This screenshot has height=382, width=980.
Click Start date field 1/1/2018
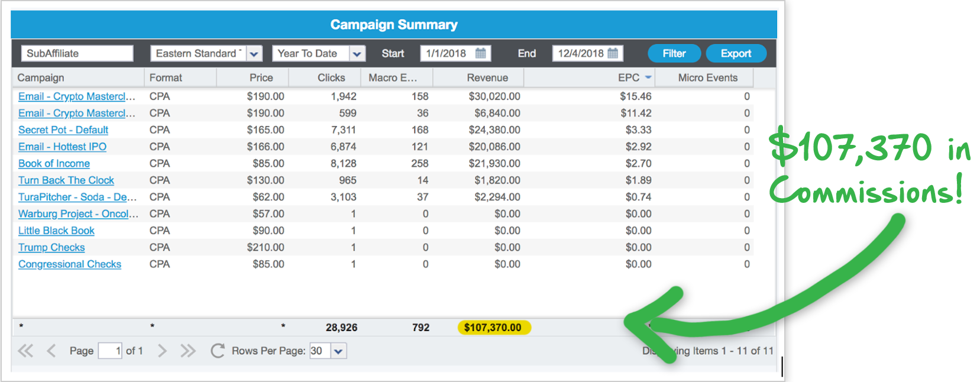click(x=448, y=53)
